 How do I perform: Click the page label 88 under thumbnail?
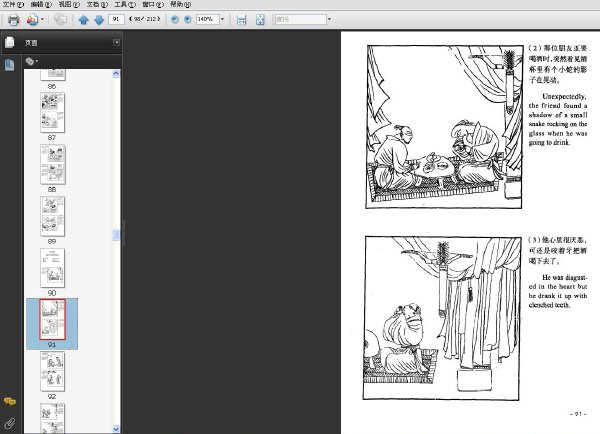point(52,189)
